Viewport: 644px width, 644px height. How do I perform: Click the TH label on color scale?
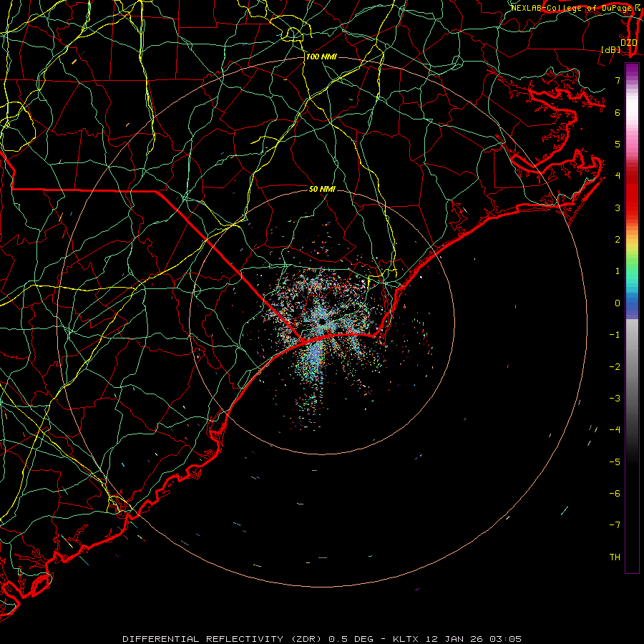[615, 557]
